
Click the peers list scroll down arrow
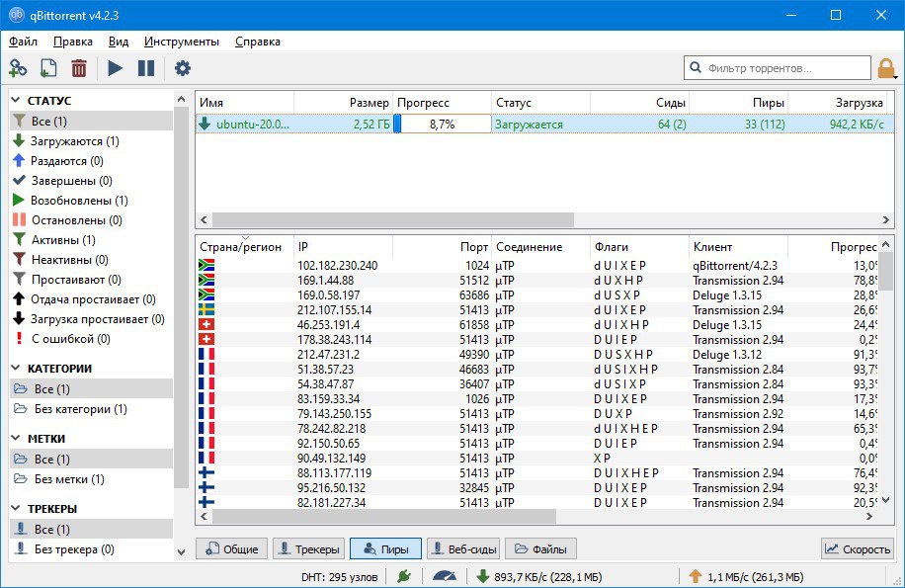[x=886, y=500]
